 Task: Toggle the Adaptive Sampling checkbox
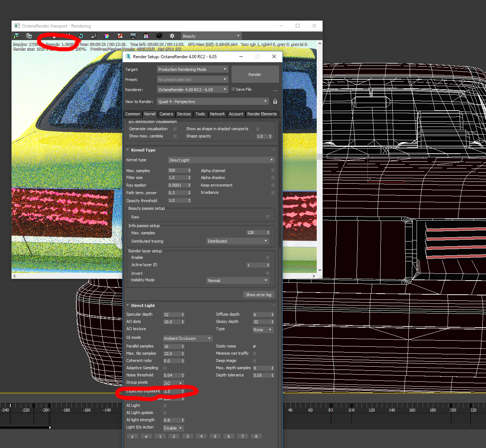[x=165, y=368]
